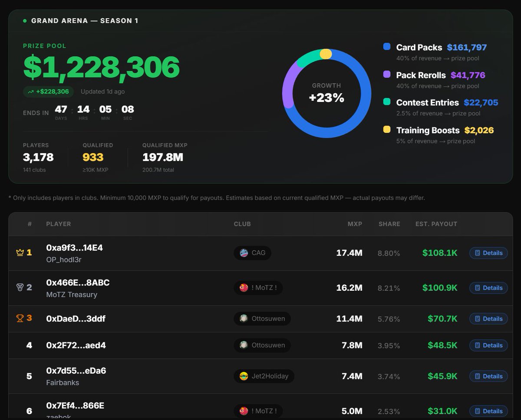The width and height of the screenshot is (521, 420).
Task: Click the OP_hodl3r player name
Action: click(64, 259)
